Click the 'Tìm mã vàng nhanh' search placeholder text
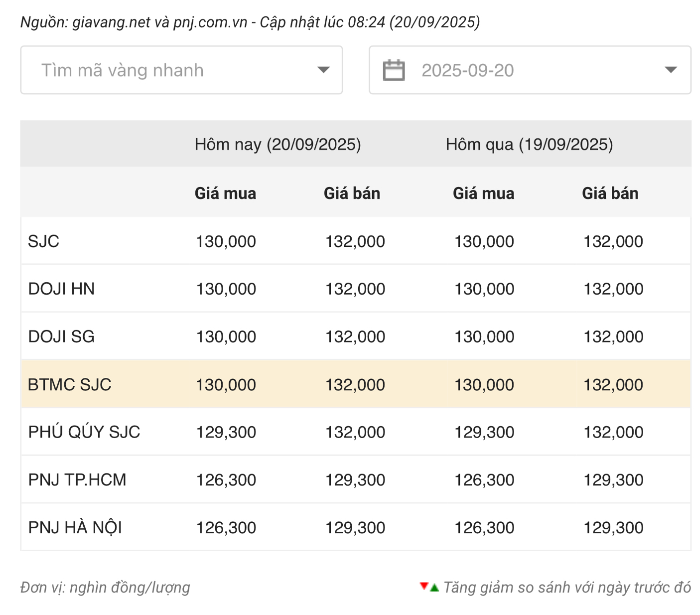Viewport: 700px width, 615px height. tap(123, 70)
